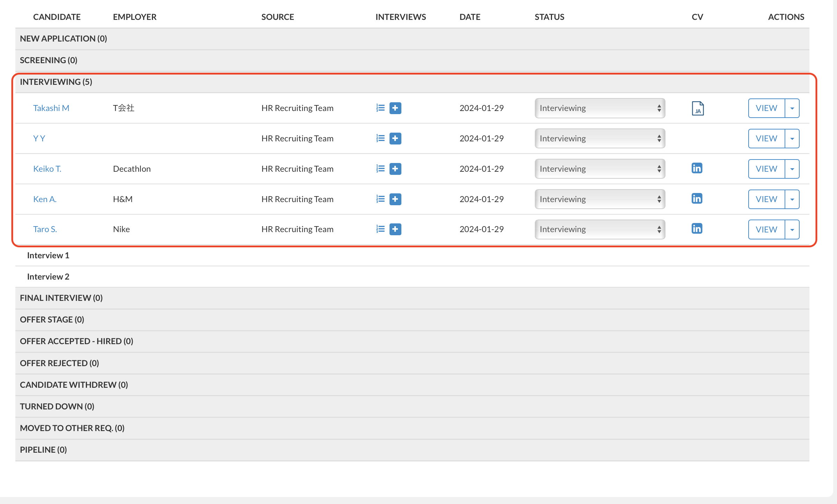
Task: Open Takashi M's JA resume file icon
Action: pyautogui.click(x=697, y=108)
